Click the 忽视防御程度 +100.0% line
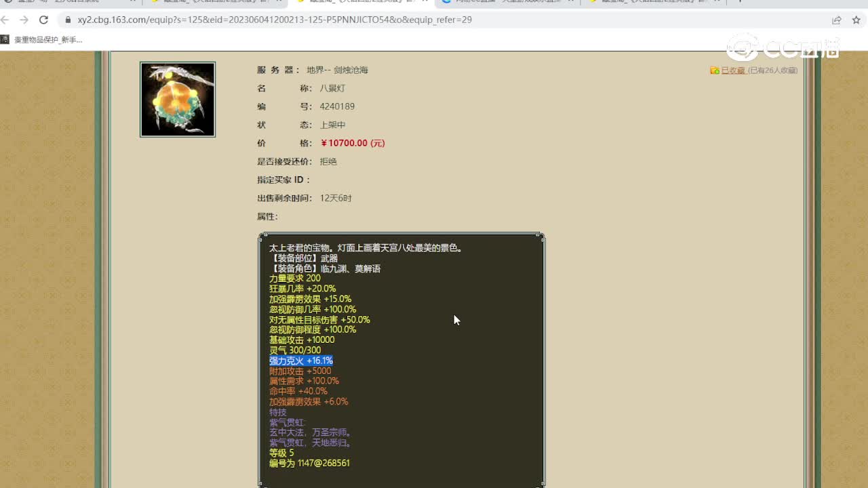This screenshot has width=868, height=488. pyautogui.click(x=313, y=329)
